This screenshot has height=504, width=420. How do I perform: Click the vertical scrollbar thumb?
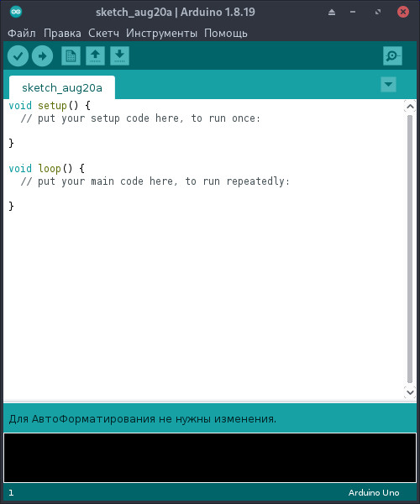pyautogui.click(x=410, y=249)
